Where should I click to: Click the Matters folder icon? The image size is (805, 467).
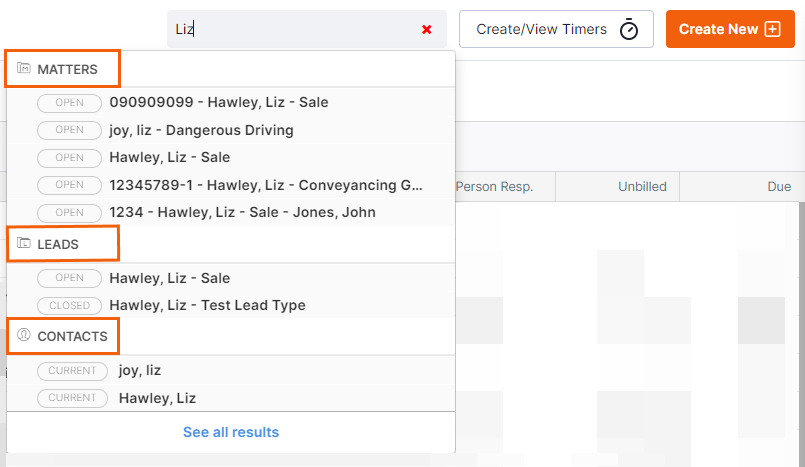point(24,68)
